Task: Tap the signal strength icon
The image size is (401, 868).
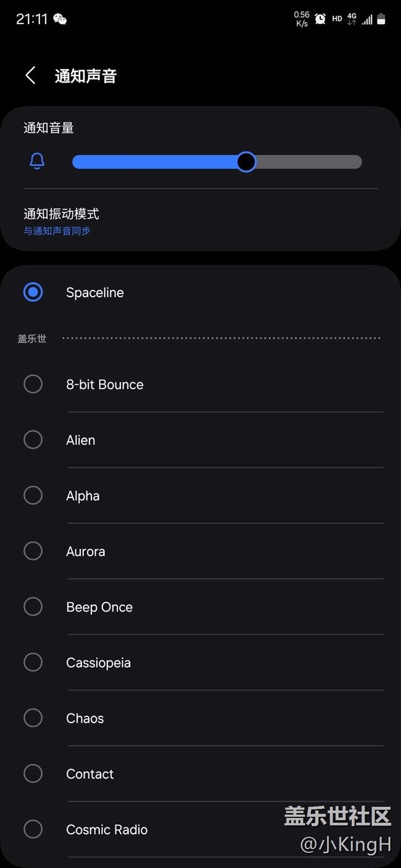Action: (367, 20)
